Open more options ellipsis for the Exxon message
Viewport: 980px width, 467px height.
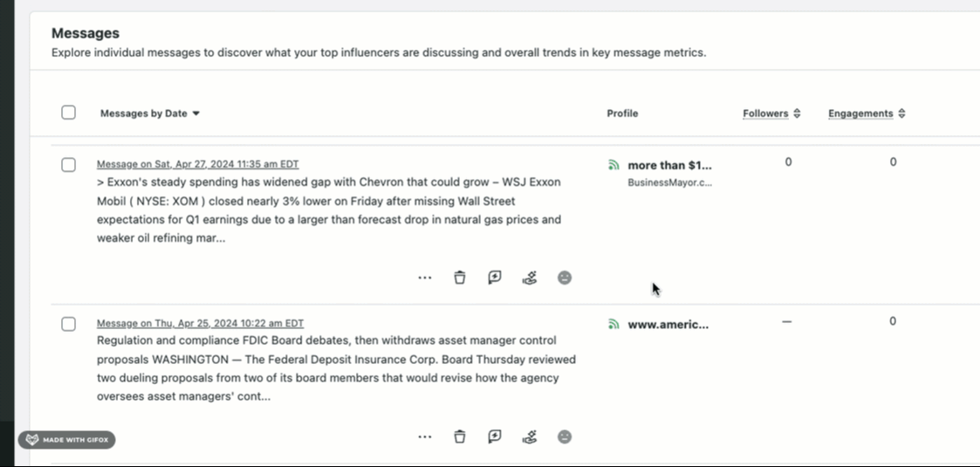[425, 278]
